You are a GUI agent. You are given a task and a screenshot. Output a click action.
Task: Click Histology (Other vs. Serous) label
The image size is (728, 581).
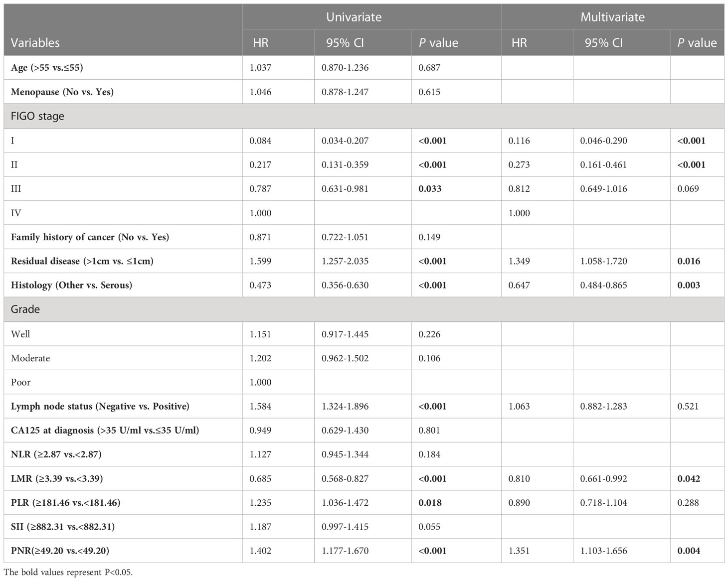(x=71, y=286)
